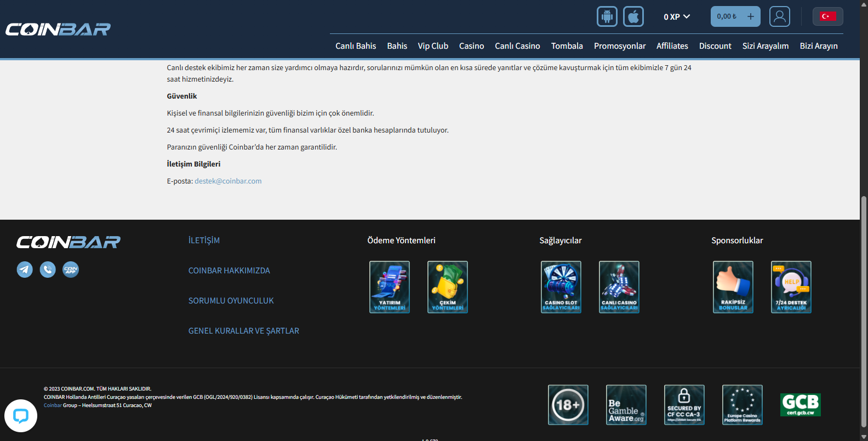This screenshot has width=868, height=441.
Task: Click the Coinbar logo in the header
Action: pos(58,29)
